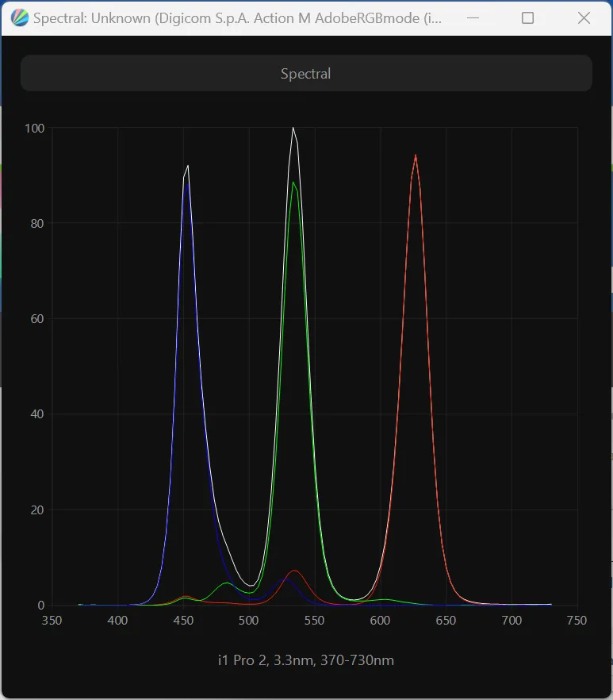Click the DisplayCAL app icon in title bar
This screenshot has height=700, width=613.
point(20,17)
